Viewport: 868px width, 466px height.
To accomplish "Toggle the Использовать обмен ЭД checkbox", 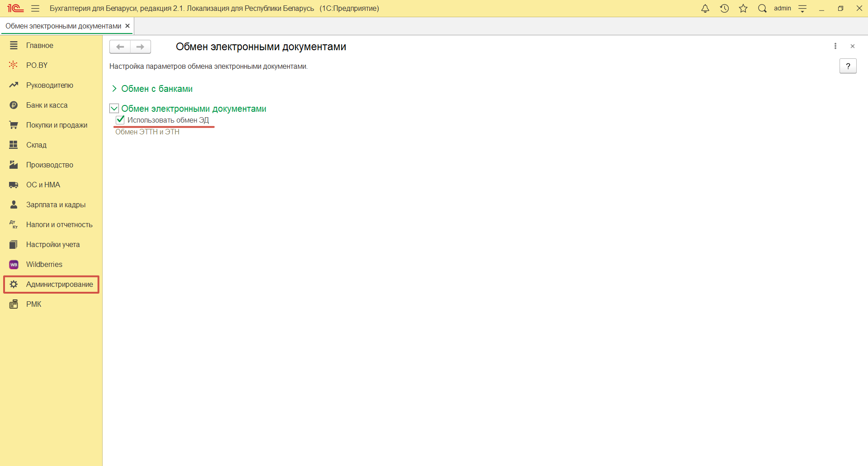I will tap(120, 120).
